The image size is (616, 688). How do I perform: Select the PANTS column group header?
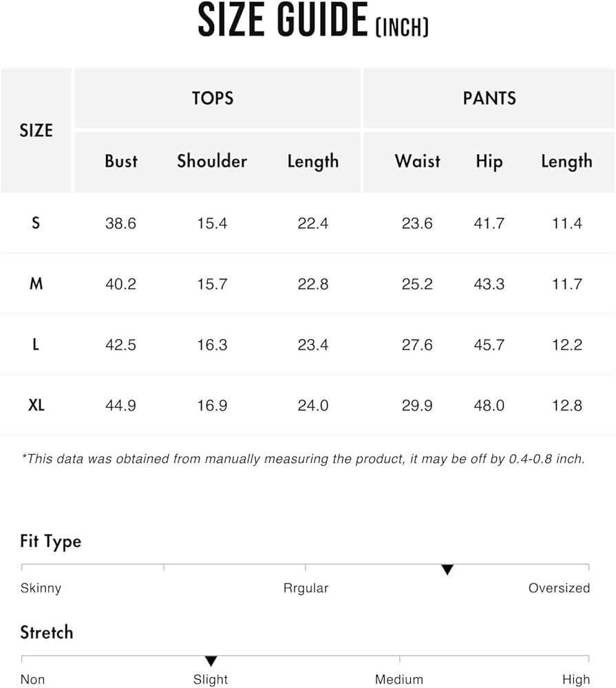click(489, 98)
